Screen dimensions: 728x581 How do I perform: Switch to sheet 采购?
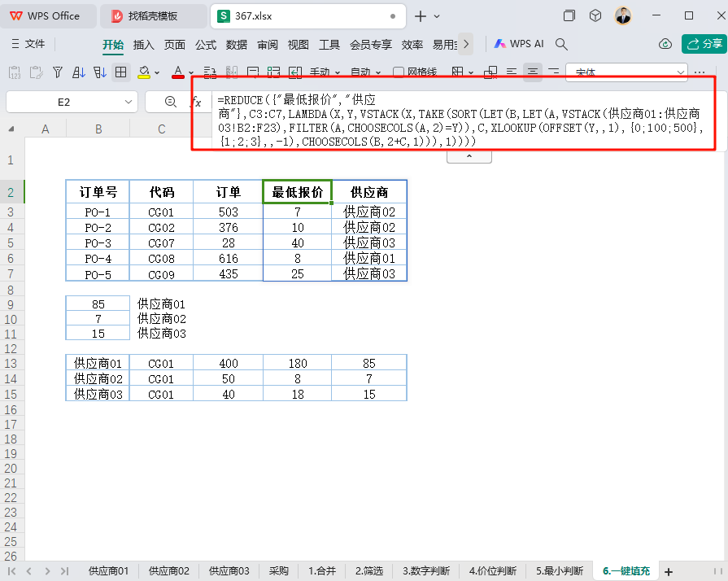pos(278,571)
